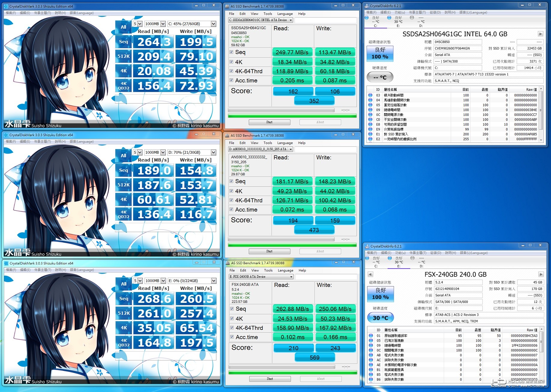Click serial number field CVEM9026007F064KGN
This screenshot has height=392, width=551.
pyautogui.click(x=457, y=48)
